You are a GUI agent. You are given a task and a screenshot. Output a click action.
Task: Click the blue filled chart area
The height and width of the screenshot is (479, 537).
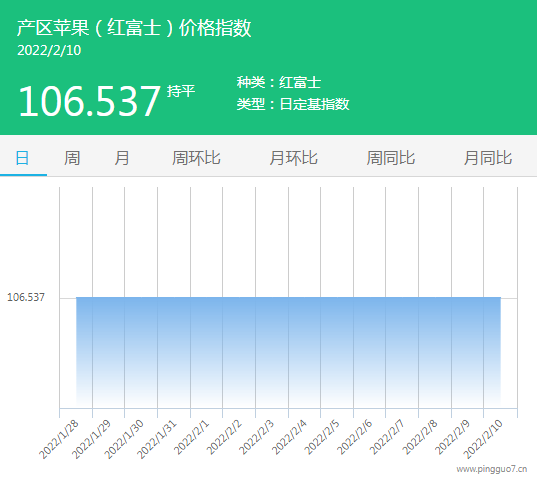click(288, 352)
